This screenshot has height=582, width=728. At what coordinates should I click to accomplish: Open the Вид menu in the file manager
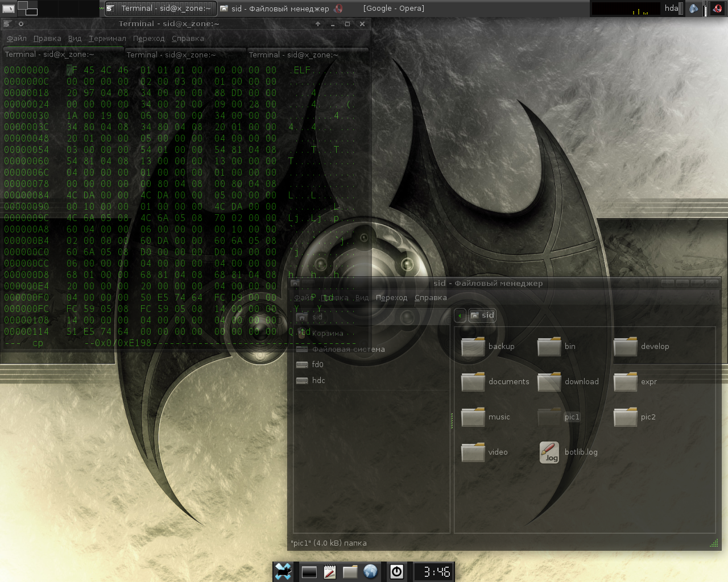[362, 298]
